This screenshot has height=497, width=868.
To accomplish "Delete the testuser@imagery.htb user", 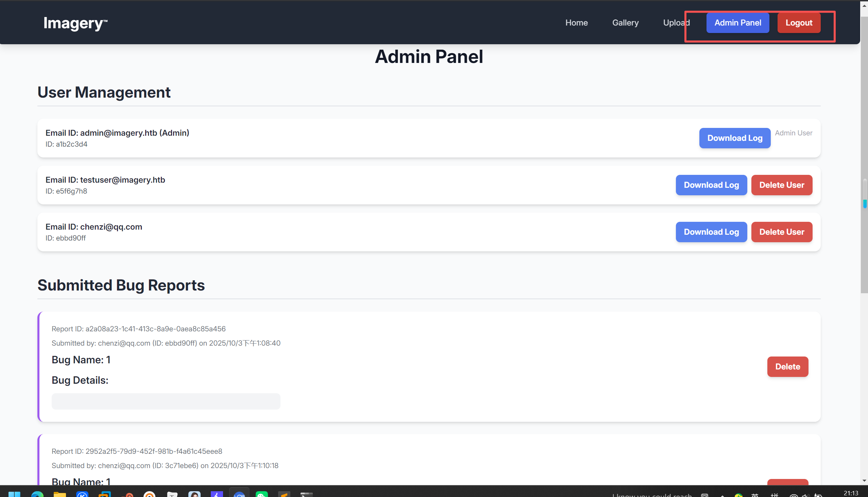I will [x=781, y=185].
